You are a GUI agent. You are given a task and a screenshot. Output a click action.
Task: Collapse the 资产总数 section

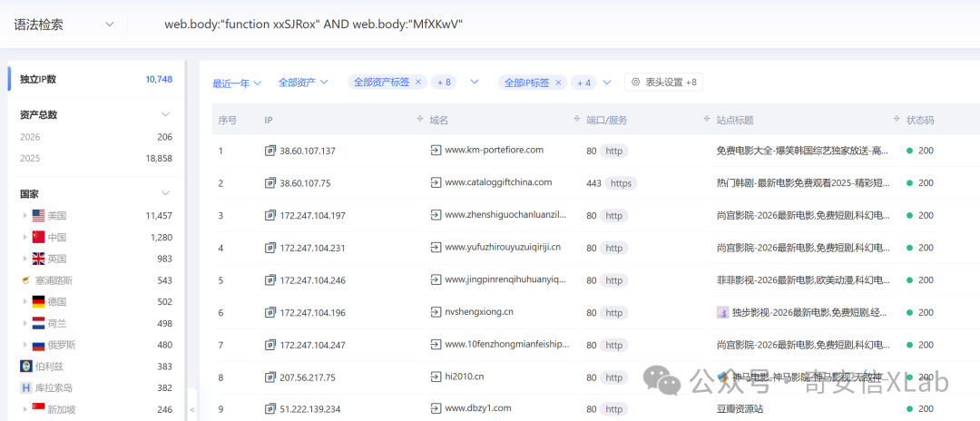point(165,114)
